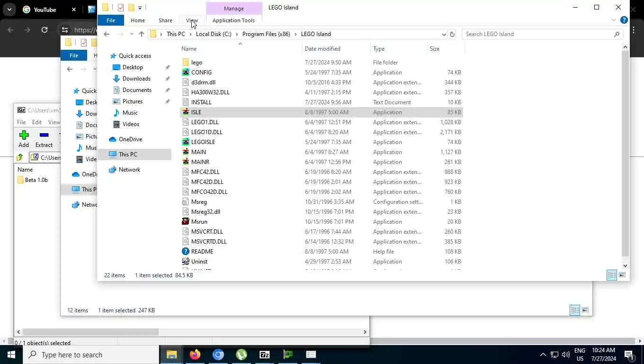Expand the This PC breadcrumb arrow
This screenshot has height=364, width=644.
click(190, 34)
